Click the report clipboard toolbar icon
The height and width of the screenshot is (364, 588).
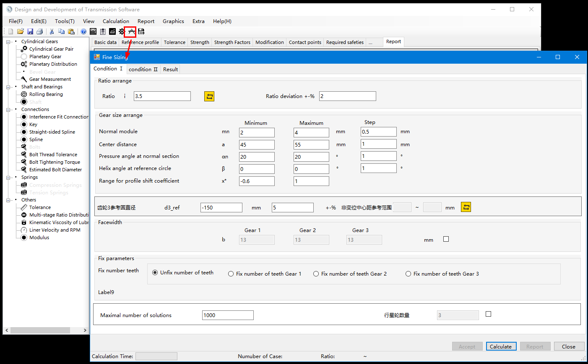[103, 31]
